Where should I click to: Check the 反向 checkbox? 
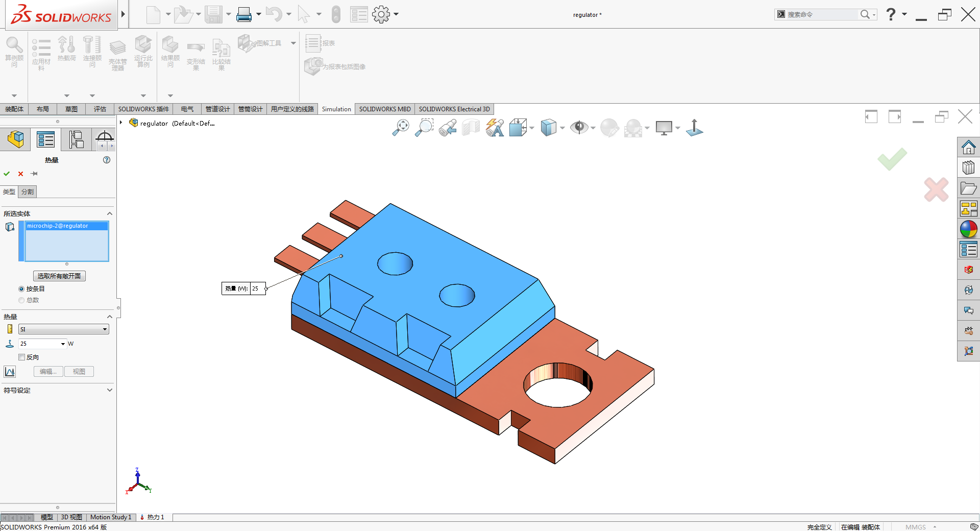pyautogui.click(x=21, y=357)
